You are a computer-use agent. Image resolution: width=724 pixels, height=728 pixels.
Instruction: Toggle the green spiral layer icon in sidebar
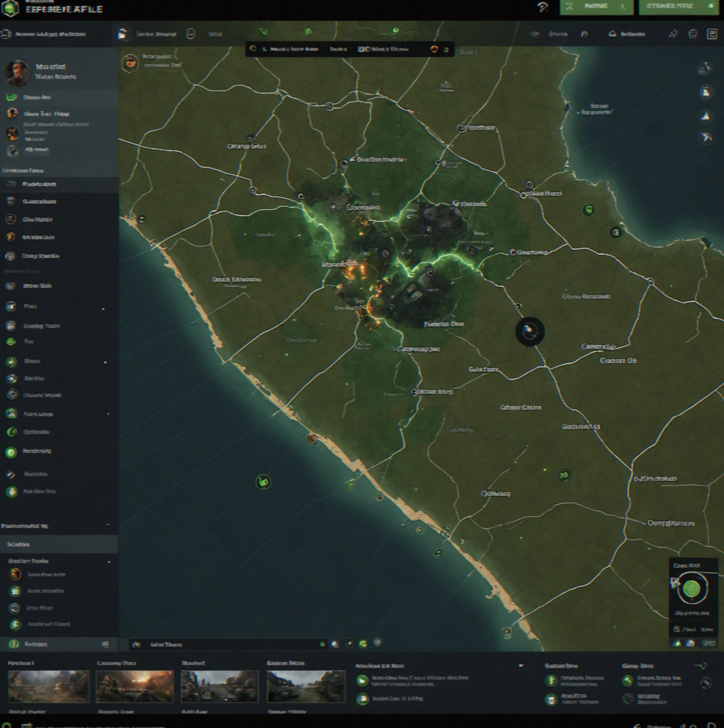tap(12, 432)
